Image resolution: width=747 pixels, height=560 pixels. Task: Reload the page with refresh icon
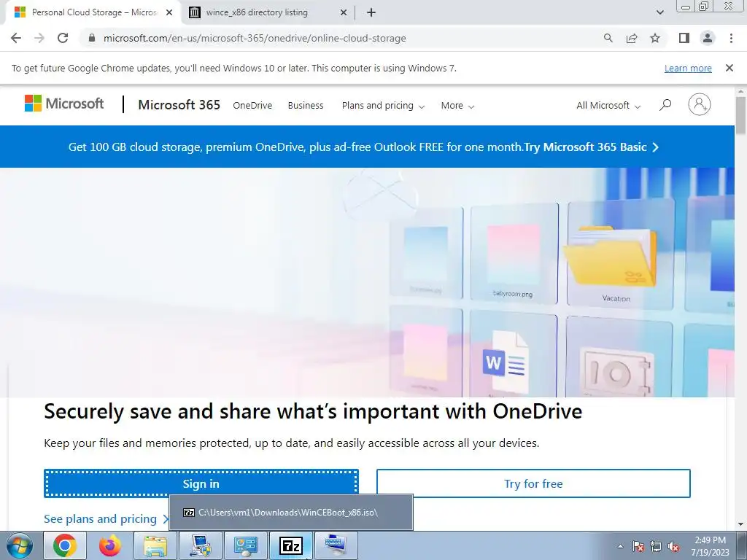[x=63, y=38]
